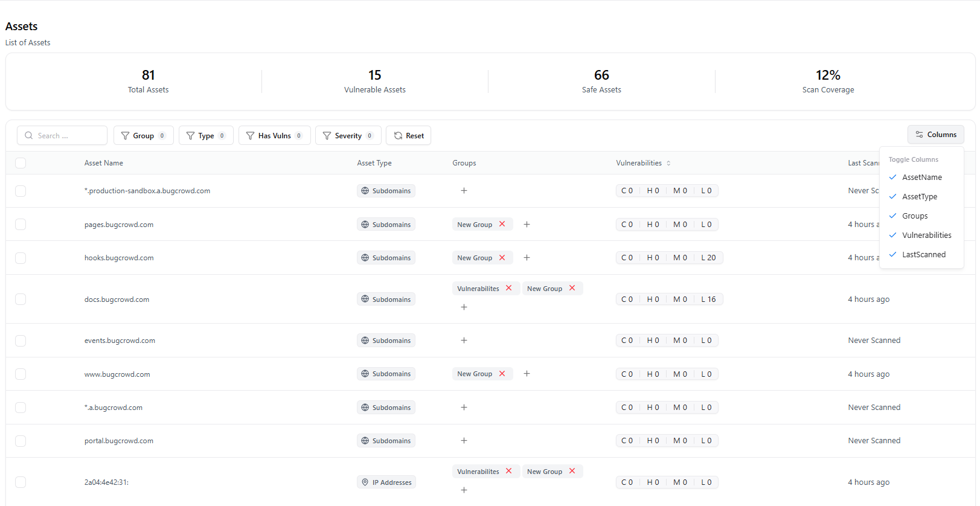The width and height of the screenshot is (980, 506).
Task: Remove Vulnerabilites tag from 2a04:4e42:31: row
Action: click(x=509, y=471)
